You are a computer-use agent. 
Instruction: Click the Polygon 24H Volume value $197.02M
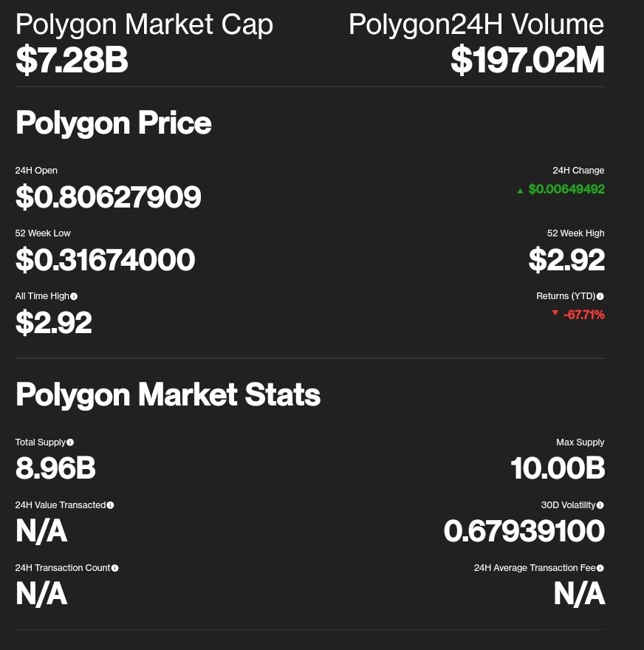pos(527,60)
